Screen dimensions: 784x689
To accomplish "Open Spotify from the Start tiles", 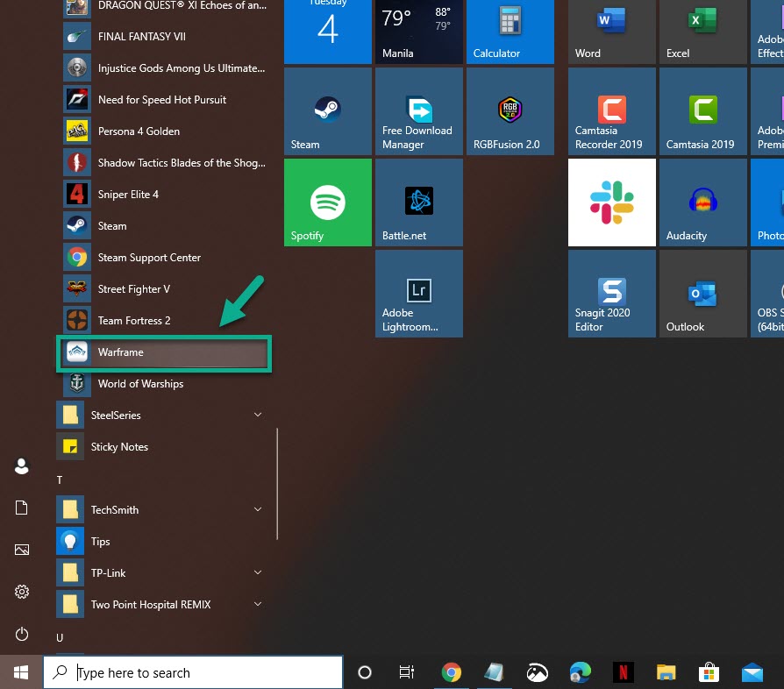I will point(327,202).
